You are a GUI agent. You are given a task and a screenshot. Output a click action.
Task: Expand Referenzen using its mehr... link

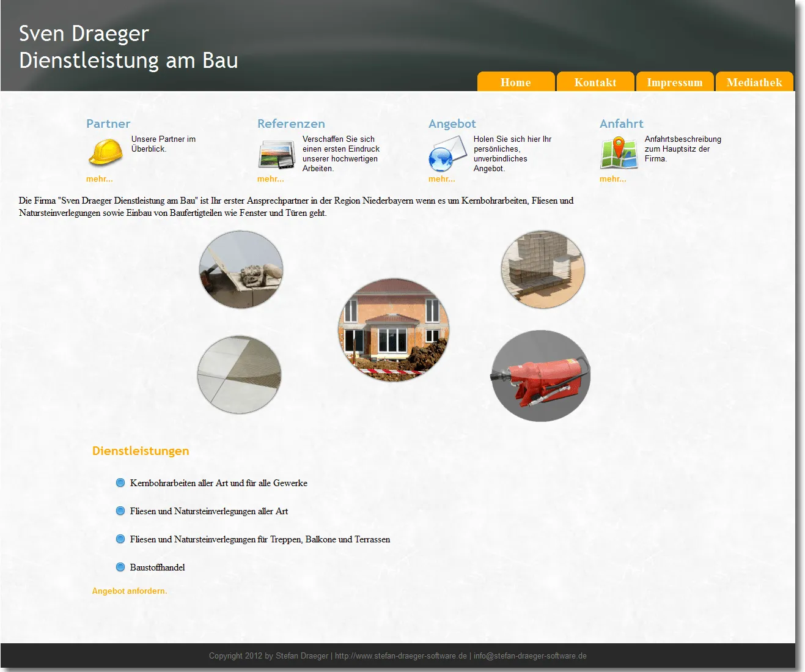271,179
